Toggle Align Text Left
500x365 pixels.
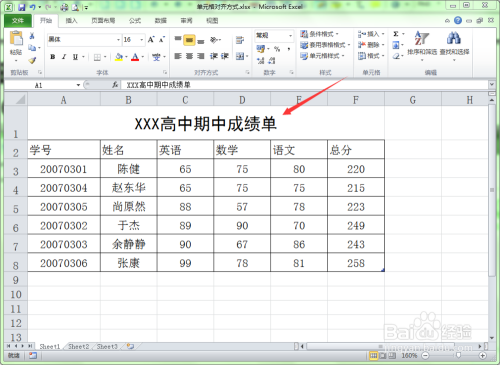(178, 56)
